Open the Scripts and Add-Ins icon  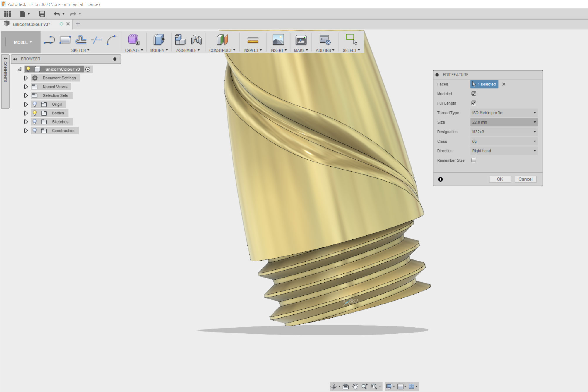325,40
